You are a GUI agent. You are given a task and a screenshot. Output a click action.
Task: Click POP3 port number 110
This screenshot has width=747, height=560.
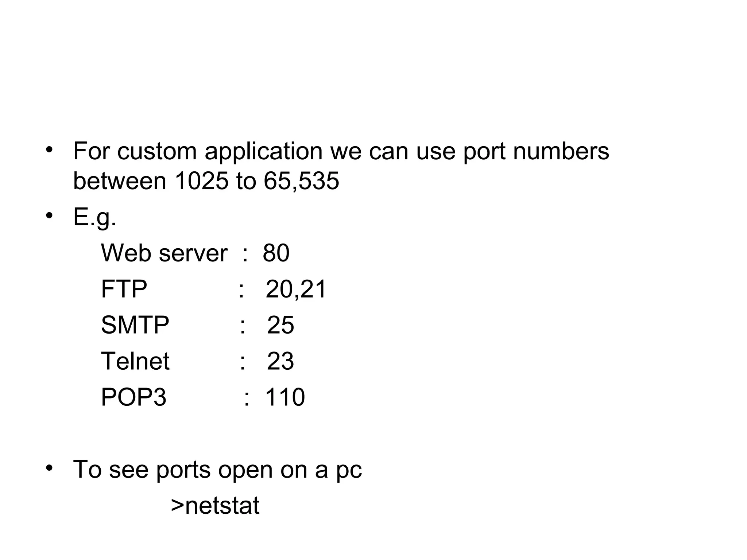[x=285, y=397]
